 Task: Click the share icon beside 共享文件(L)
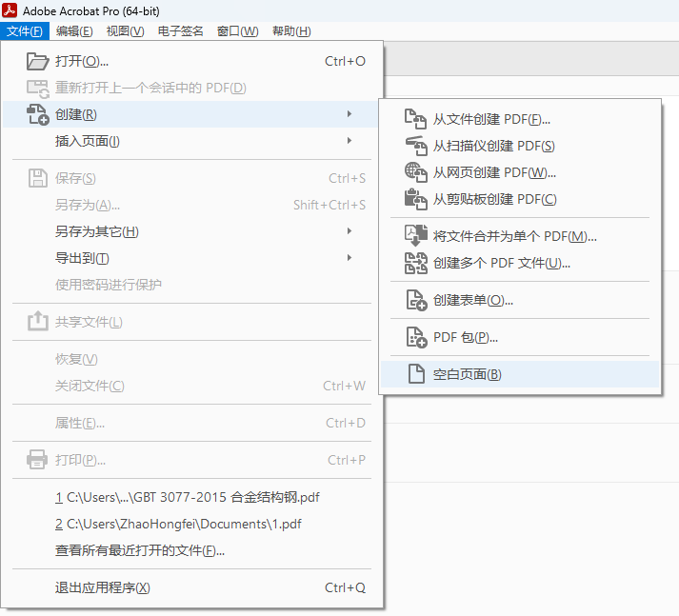38,321
